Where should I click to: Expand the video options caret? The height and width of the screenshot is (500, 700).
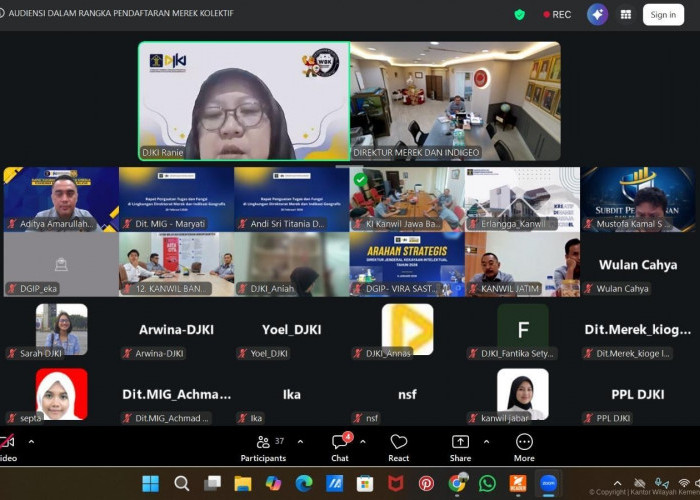(31, 442)
